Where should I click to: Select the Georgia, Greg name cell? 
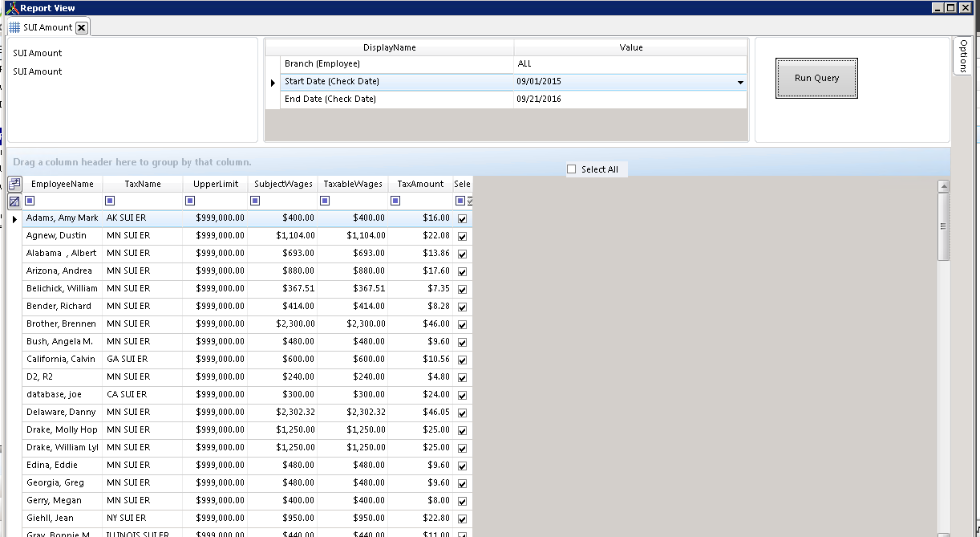(63, 483)
